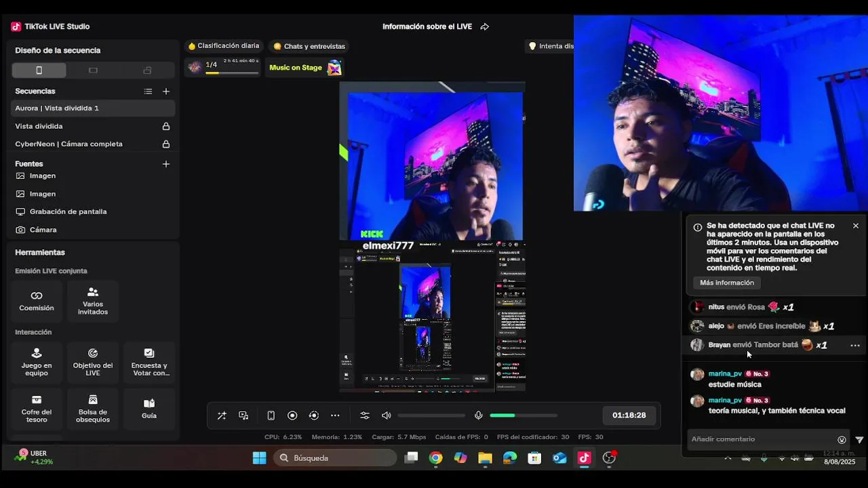This screenshot has width=868, height=488.
Task: Open the Juego en equipo tool
Action: tap(37, 363)
